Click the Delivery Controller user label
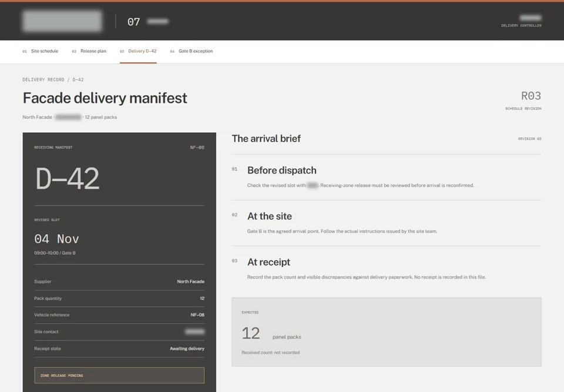 pyautogui.click(x=521, y=25)
